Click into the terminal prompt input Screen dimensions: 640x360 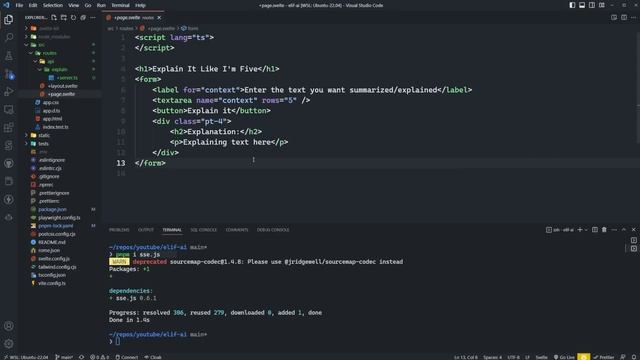pyautogui.click(x=118, y=342)
